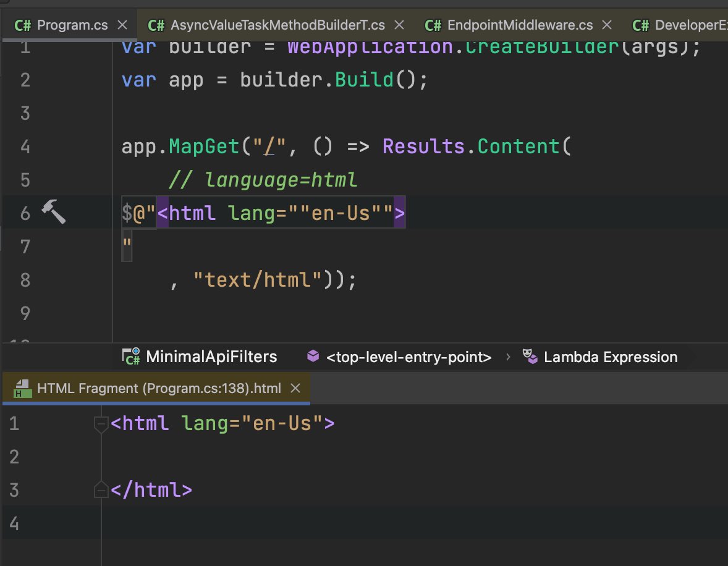Image resolution: width=728 pixels, height=566 pixels.
Task: Click line number 2 in HTML fragment gutter
Action: tap(14, 457)
